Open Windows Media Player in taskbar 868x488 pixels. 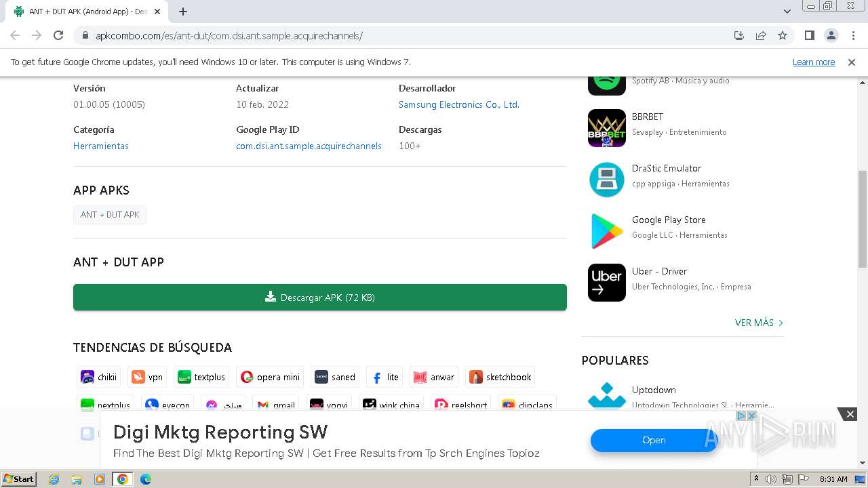pyautogui.click(x=100, y=479)
